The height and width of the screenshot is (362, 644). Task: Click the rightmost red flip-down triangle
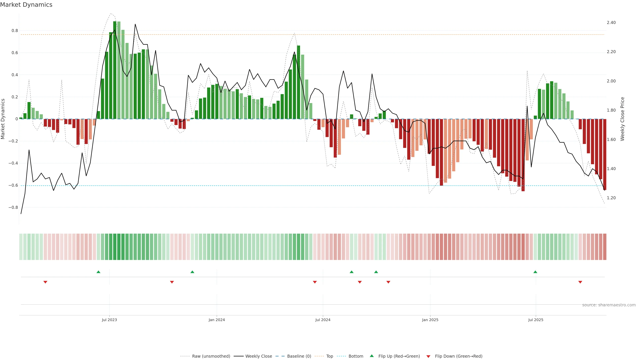[580, 282]
